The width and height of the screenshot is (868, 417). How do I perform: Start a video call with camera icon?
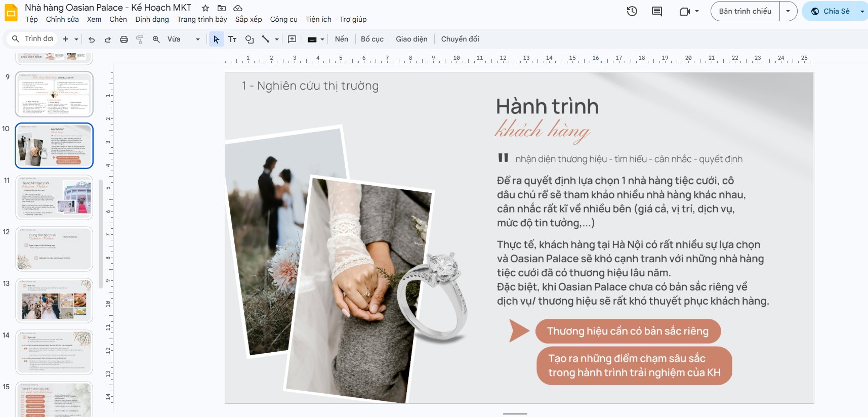(684, 11)
